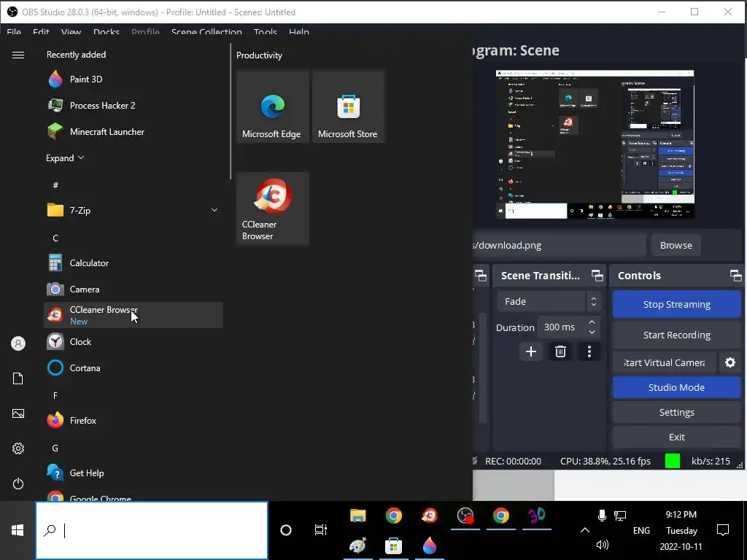Jump to the letter F section header

[x=55, y=395]
